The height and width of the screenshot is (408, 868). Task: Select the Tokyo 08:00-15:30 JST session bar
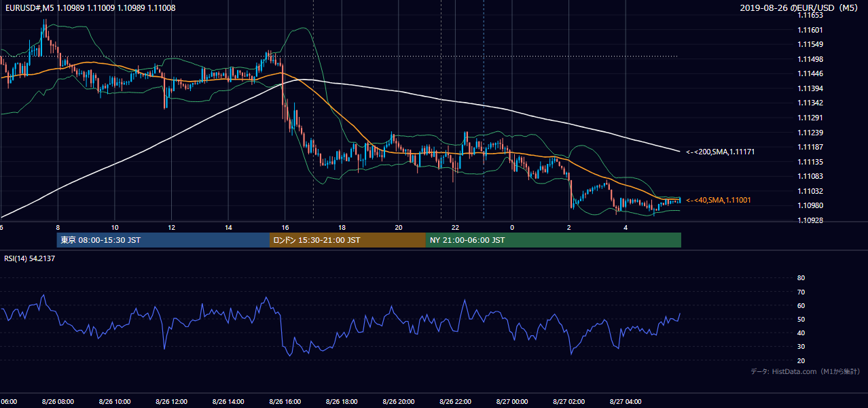[163, 240]
